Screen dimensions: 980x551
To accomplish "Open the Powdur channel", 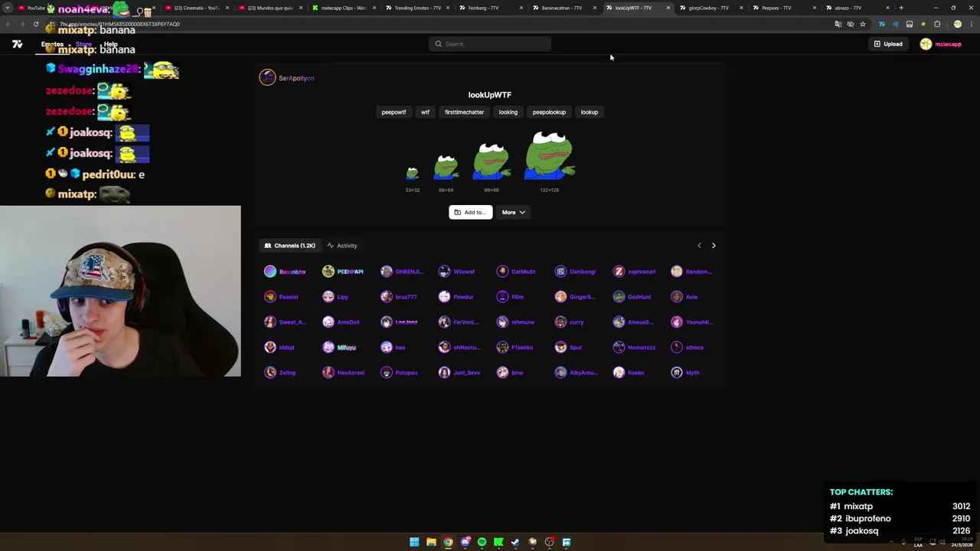I will 456,297.
